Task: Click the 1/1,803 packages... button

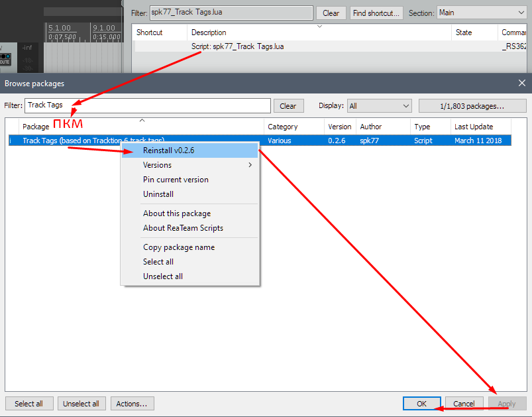Action: [472, 106]
